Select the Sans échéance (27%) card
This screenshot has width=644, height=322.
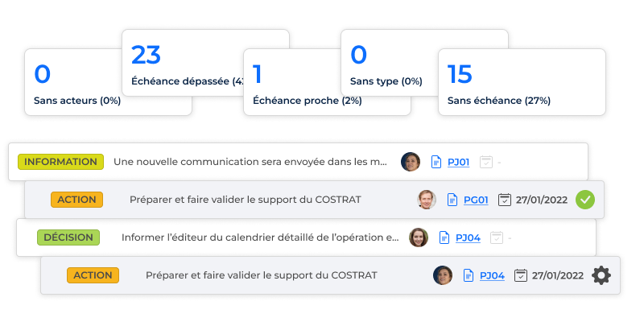(x=522, y=82)
